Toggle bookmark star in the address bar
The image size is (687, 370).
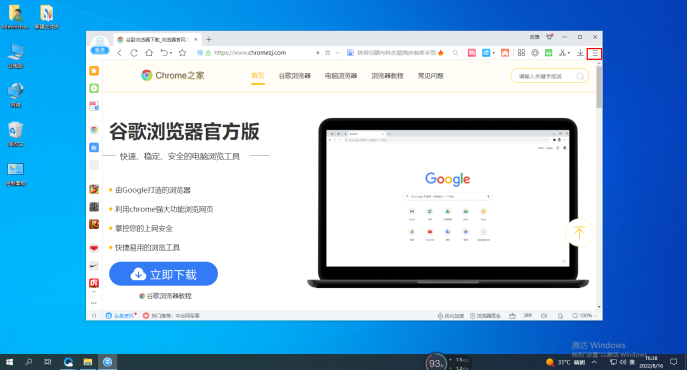pyautogui.click(x=327, y=53)
